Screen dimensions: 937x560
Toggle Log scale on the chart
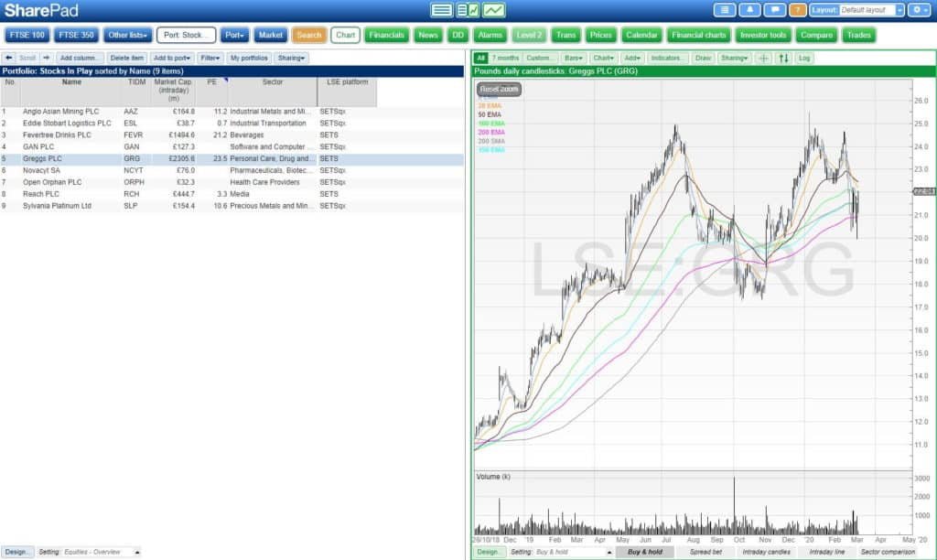pos(804,58)
